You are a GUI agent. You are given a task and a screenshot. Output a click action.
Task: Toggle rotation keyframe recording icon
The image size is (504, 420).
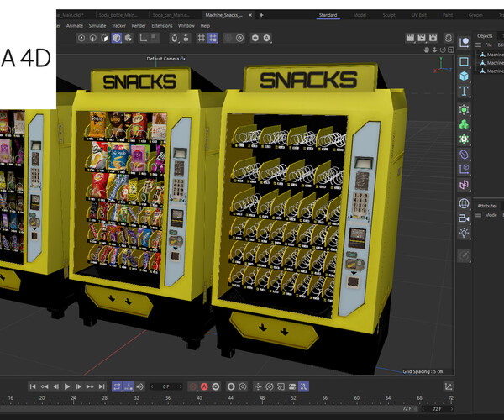(270, 386)
